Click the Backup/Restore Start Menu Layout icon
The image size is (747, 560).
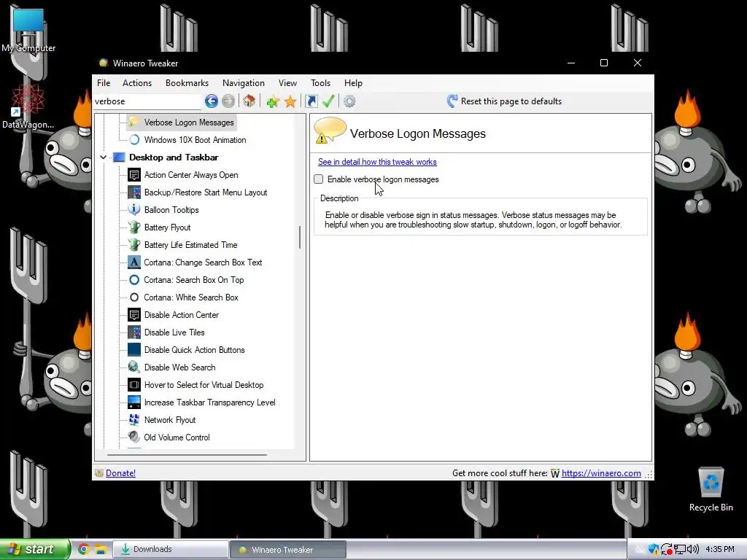(x=134, y=192)
